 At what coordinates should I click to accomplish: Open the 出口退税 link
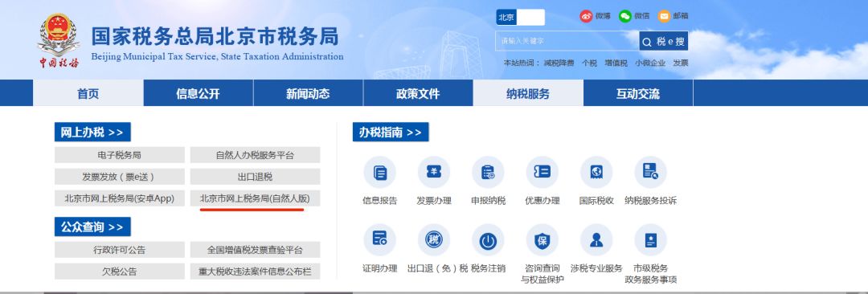click(x=256, y=177)
